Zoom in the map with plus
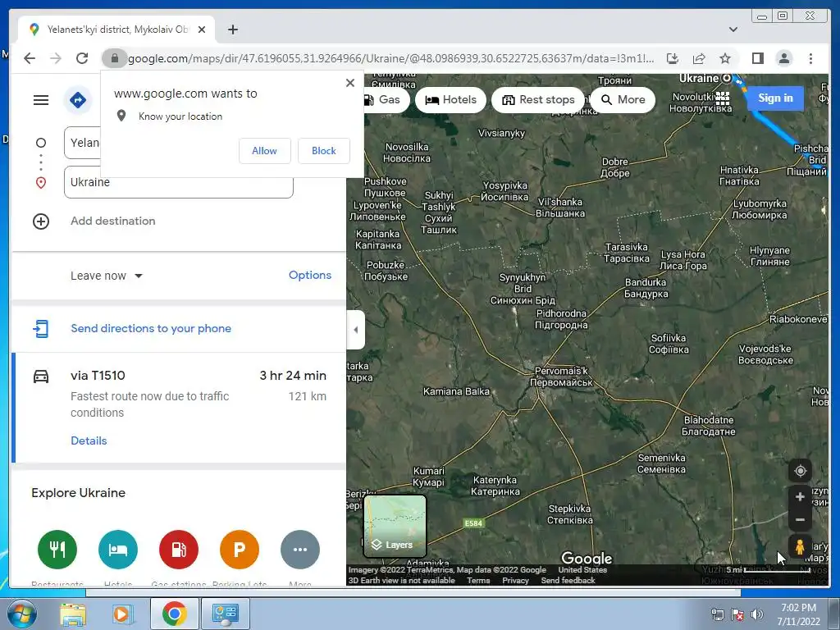The width and height of the screenshot is (840, 630). click(800, 496)
